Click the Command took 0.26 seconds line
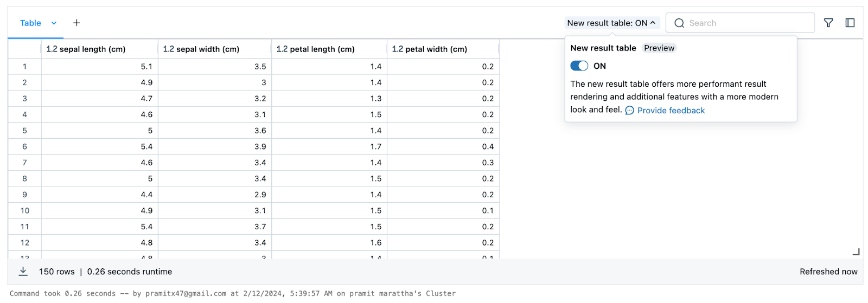The width and height of the screenshot is (868, 303). [233, 293]
